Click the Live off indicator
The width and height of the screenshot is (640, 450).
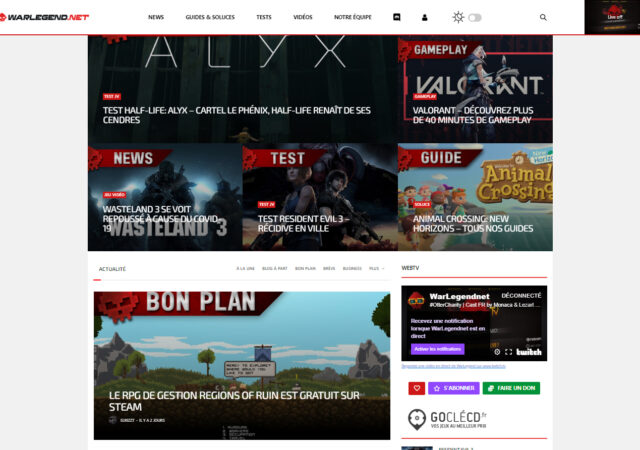tap(612, 17)
